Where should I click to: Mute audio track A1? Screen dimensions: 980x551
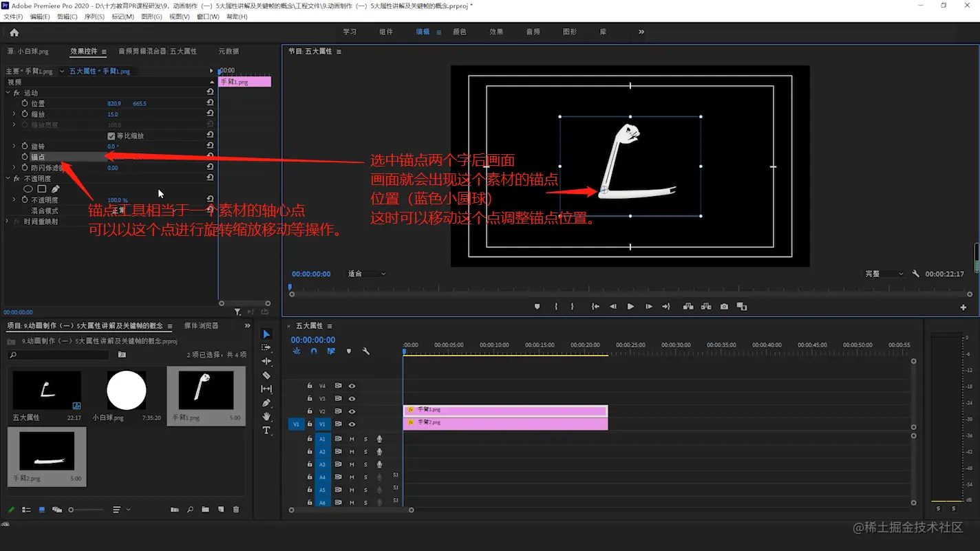tap(352, 439)
